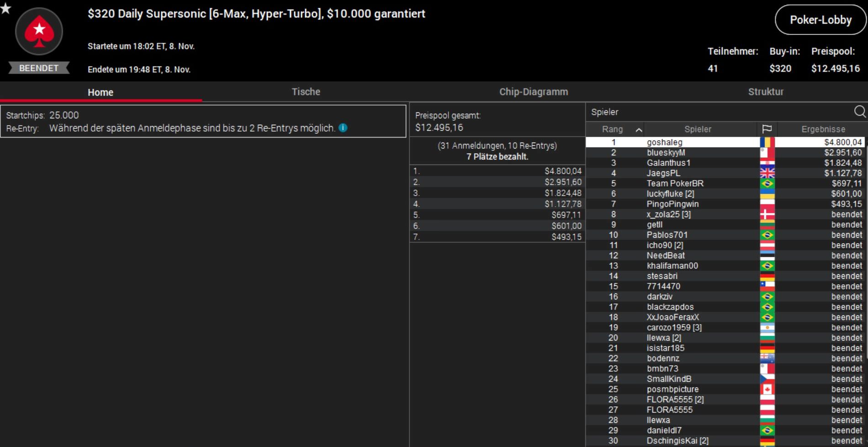The image size is (868, 447).
Task: Click the Canadian flag beside posmbpicture
Action: pos(767,389)
